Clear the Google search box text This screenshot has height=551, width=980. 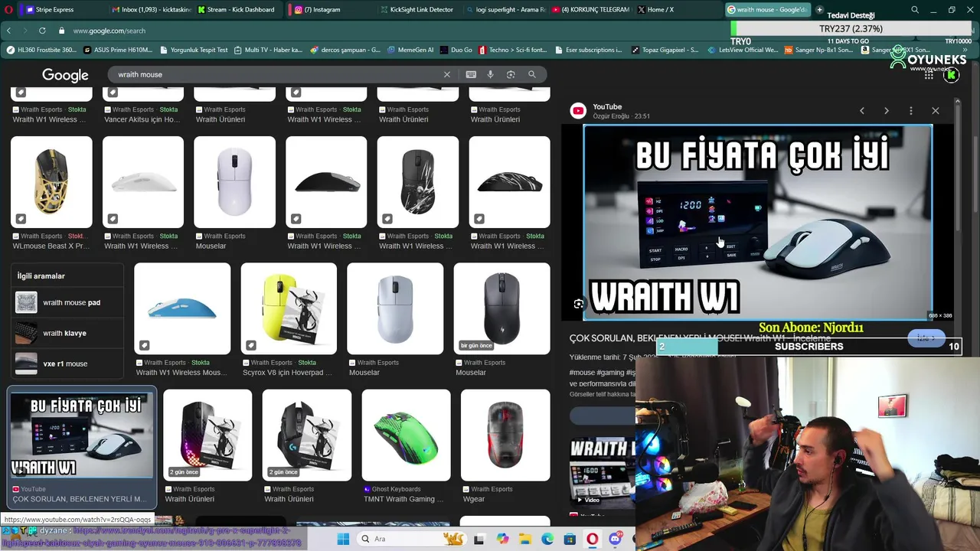447,74
